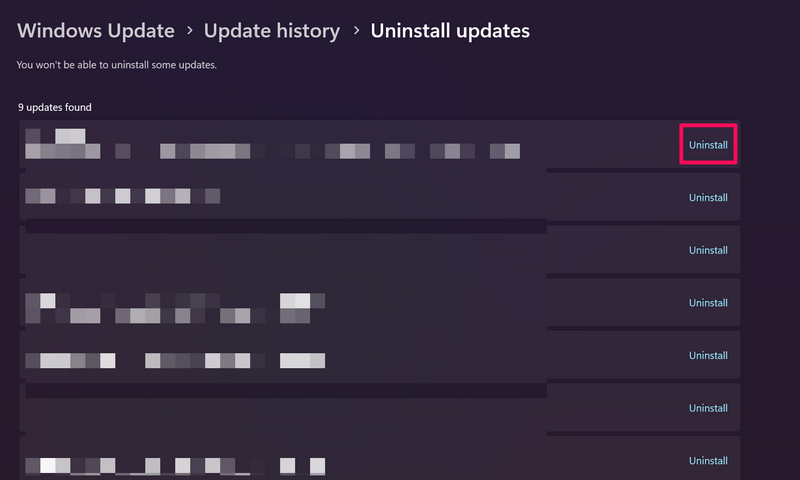Click the '9 updates found' label

click(x=55, y=107)
